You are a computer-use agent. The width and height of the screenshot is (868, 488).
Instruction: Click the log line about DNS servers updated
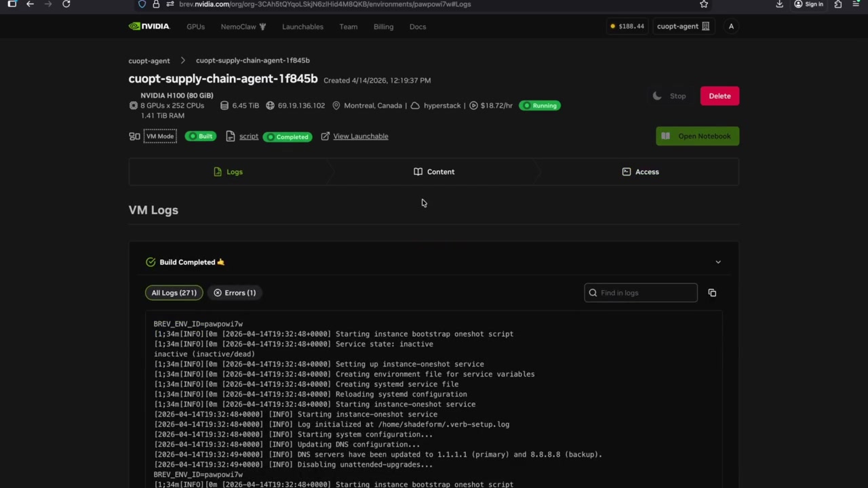[x=378, y=455]
